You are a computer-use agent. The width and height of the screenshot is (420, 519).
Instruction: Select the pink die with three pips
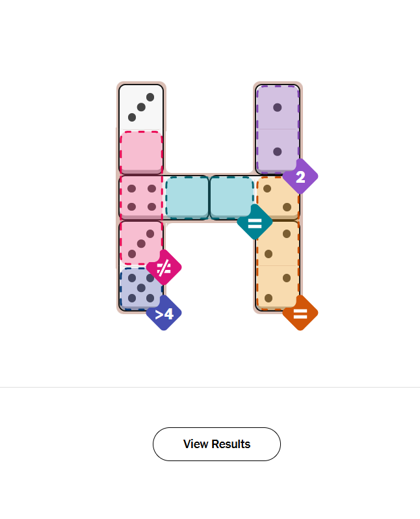pyautogui.click(x=141, y=243)
